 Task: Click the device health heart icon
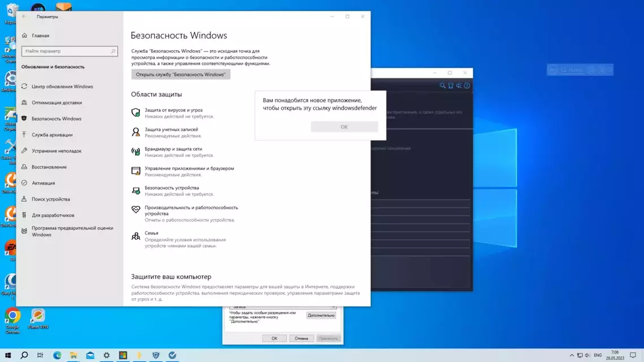point(136,210)
